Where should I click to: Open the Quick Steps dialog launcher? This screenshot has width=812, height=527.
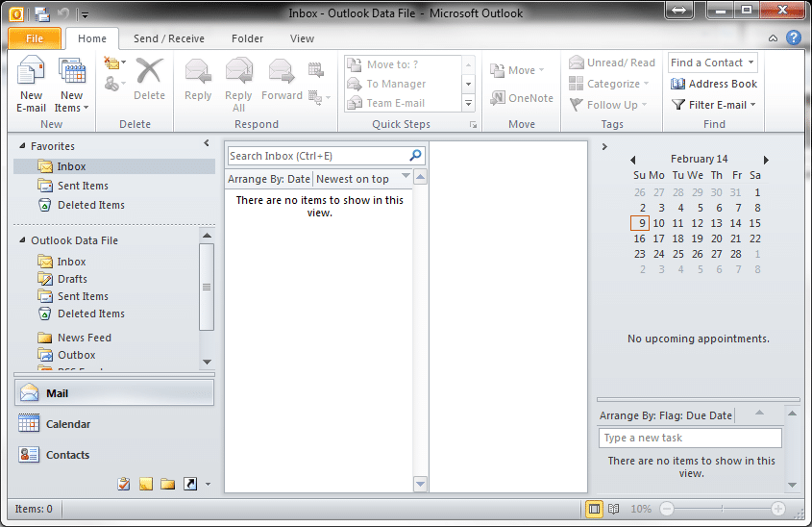(x=473, y=124)
